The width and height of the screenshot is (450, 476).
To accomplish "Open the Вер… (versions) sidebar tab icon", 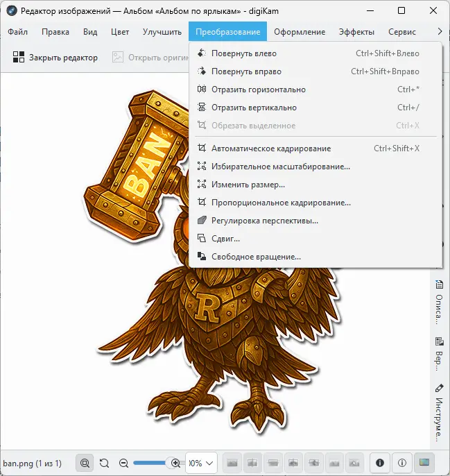I will coord(439,341).
